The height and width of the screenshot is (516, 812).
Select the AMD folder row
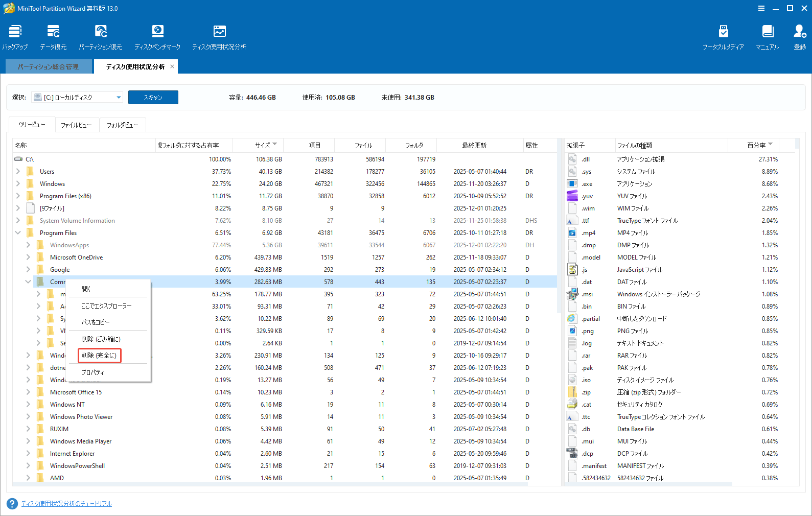pos(285,478)
